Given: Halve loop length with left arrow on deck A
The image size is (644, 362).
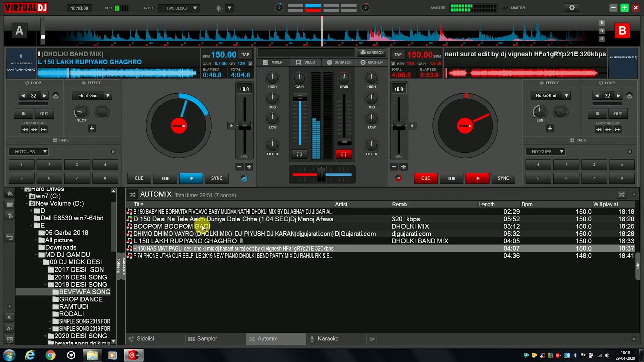Looking at the screenshot, I should tap(23, 96).
